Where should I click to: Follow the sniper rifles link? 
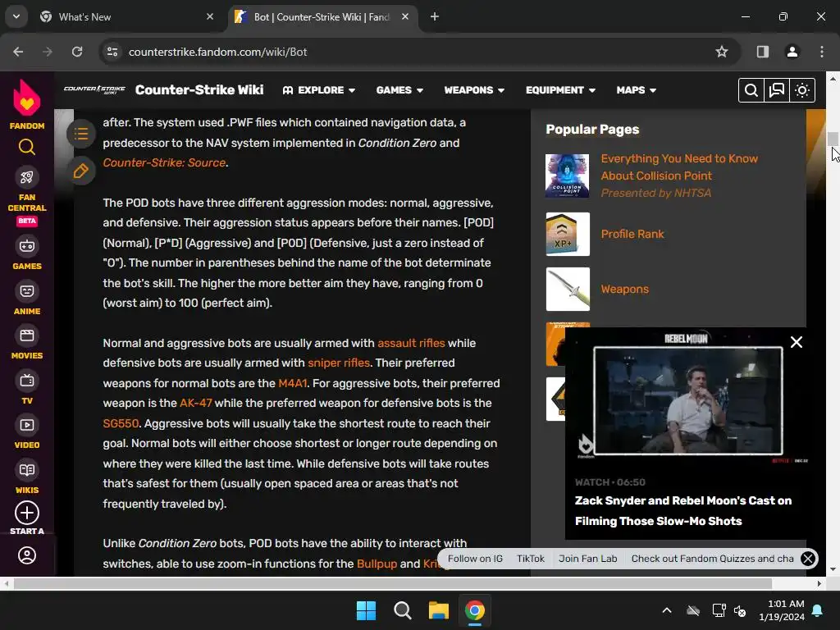point(339,363)
